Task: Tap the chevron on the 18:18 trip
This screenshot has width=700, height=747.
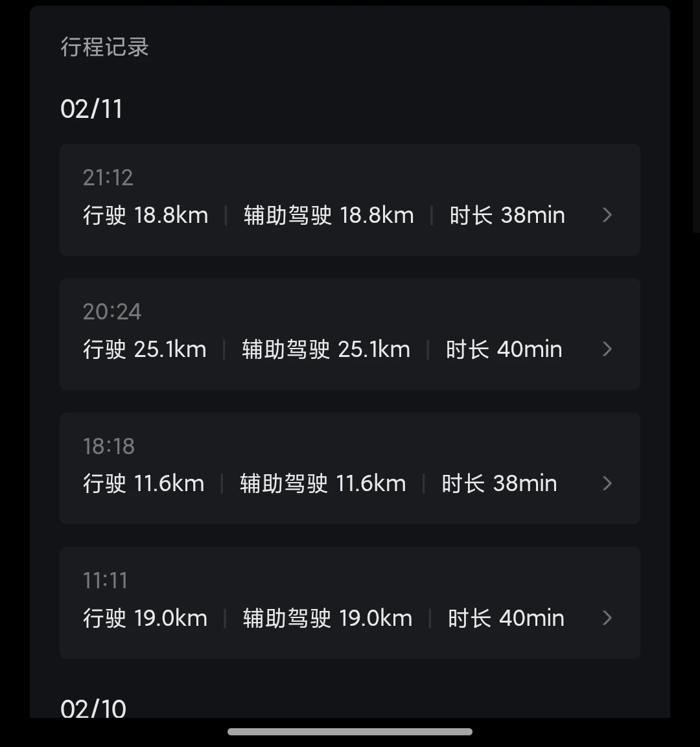Action: tap(607, 483)
